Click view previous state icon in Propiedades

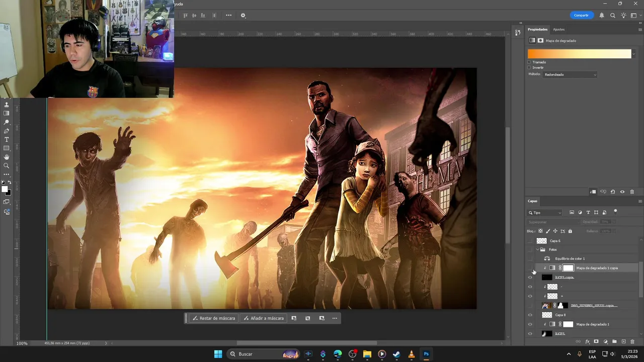pos(603,192)
